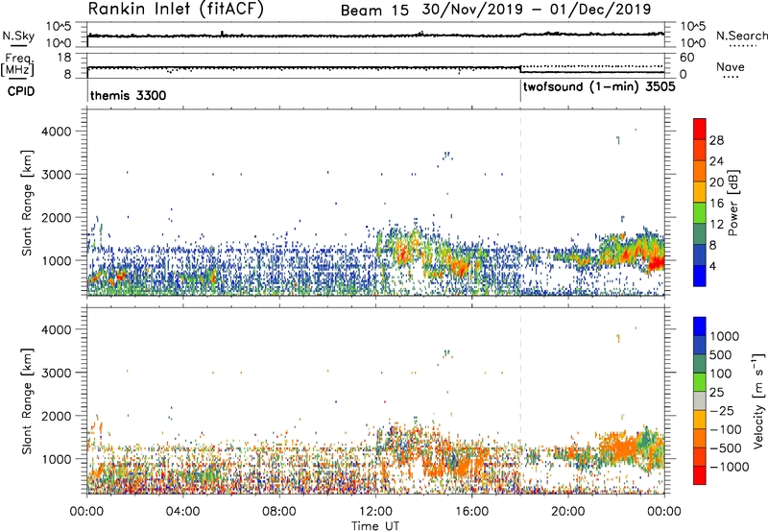
Task: Click the "500" tick on Velocity colorbar
Action: pos(723,354)
